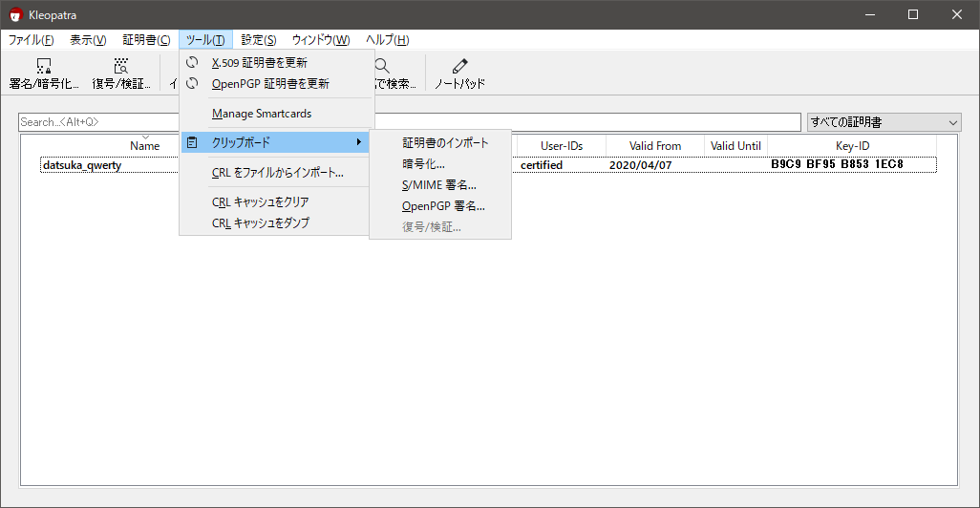Click the Notepad (ノートパッド) pencil icon
Image resolution: width=980 pixels, height=508 pixels.
click(x=460, y=66)
